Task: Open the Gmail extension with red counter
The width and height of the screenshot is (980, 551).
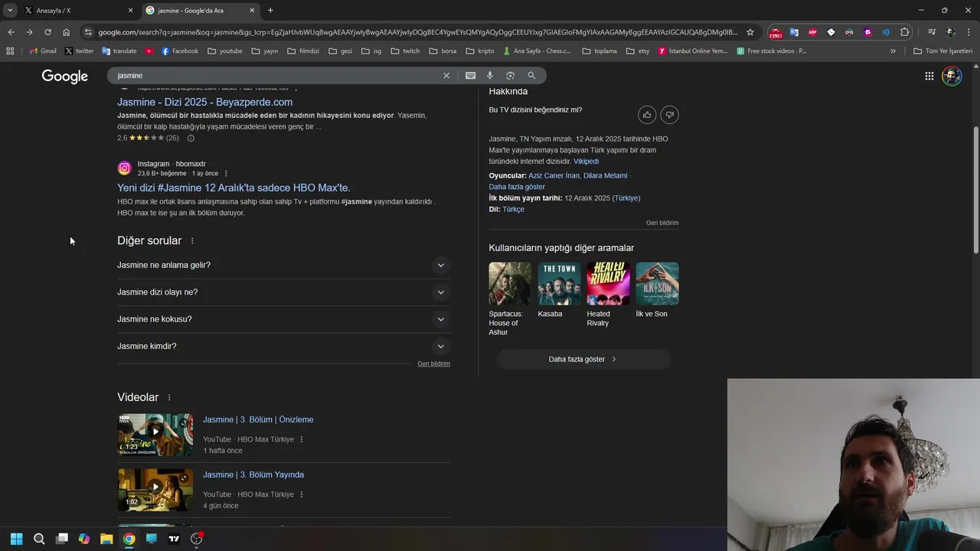Action: [x=776, y=32]
